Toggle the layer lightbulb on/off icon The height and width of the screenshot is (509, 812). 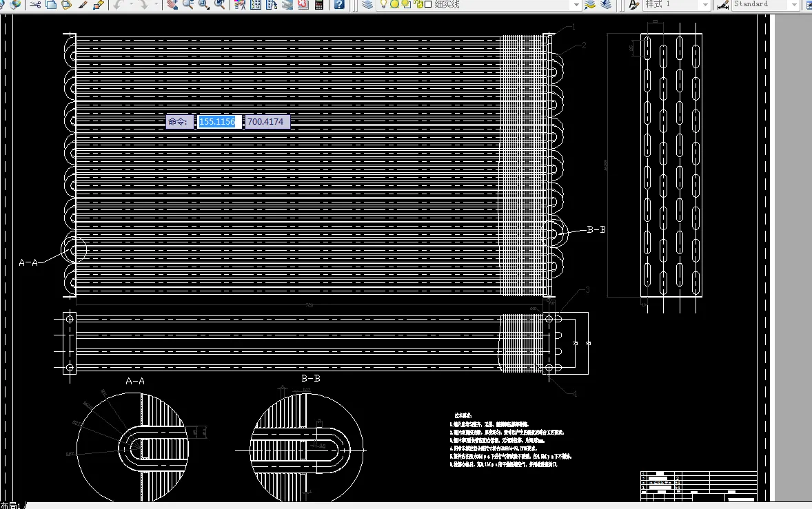click(383, 4)
